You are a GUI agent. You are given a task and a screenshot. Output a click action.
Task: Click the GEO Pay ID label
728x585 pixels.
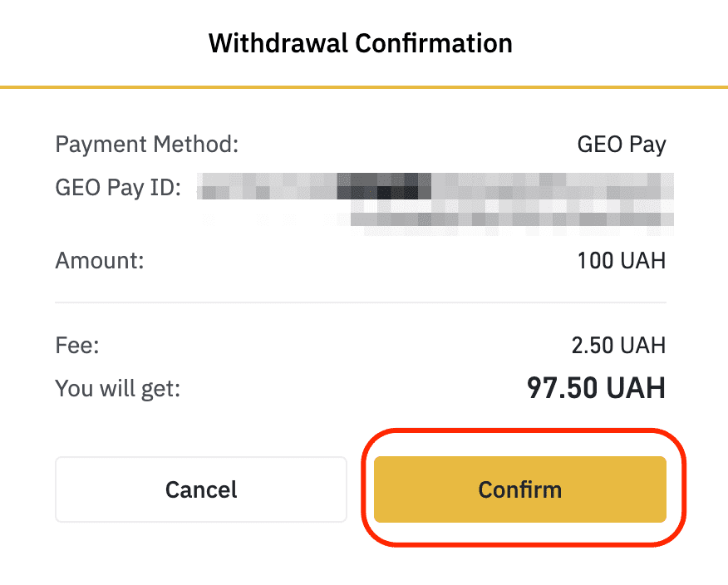[118, 187]
